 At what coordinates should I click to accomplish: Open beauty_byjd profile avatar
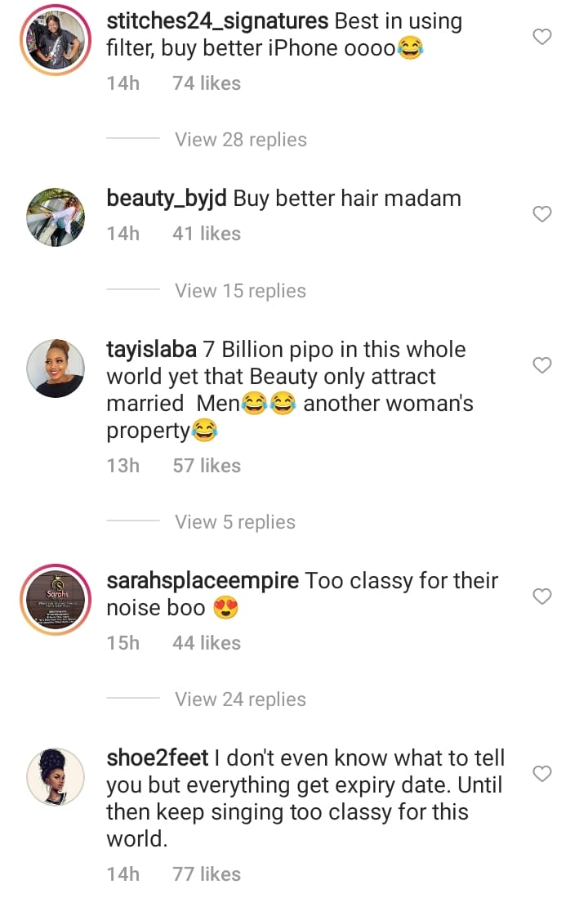pos(56,217)
